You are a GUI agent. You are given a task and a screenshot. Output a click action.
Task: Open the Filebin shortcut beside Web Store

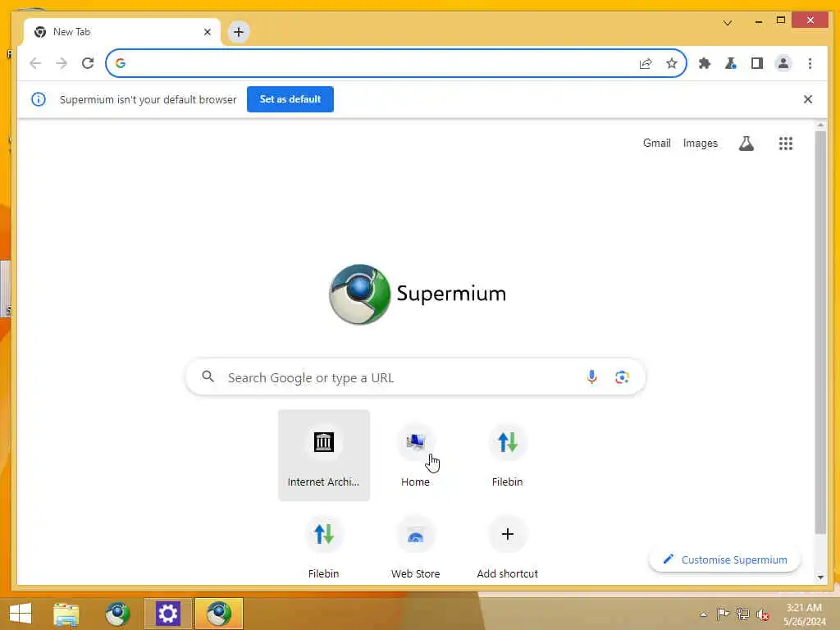tap(323, 547)
